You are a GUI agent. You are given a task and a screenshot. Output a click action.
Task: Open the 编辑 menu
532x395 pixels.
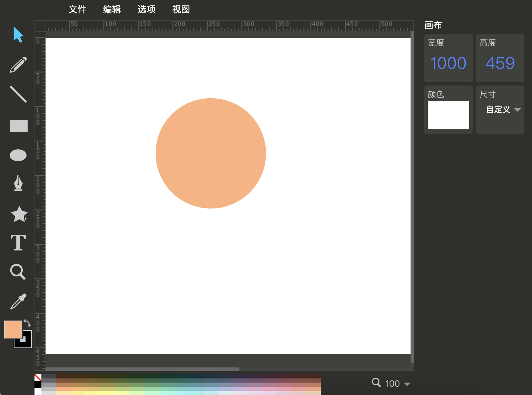pos(112,9)
